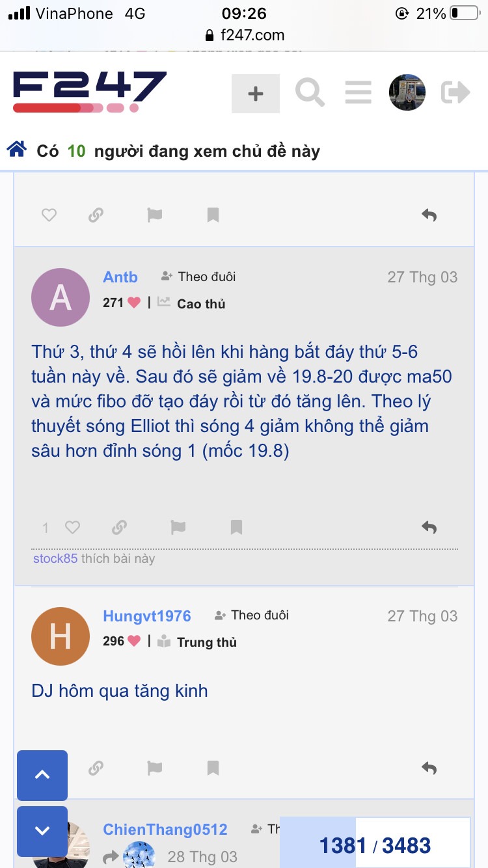
Task: Click the search magnifier icon
Action: click(310, 93)
